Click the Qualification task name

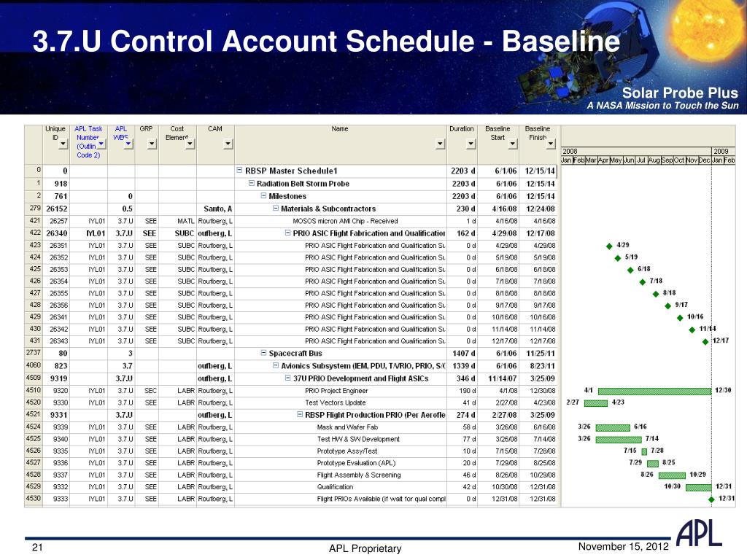pyautogui.click(x=335, y=486)
